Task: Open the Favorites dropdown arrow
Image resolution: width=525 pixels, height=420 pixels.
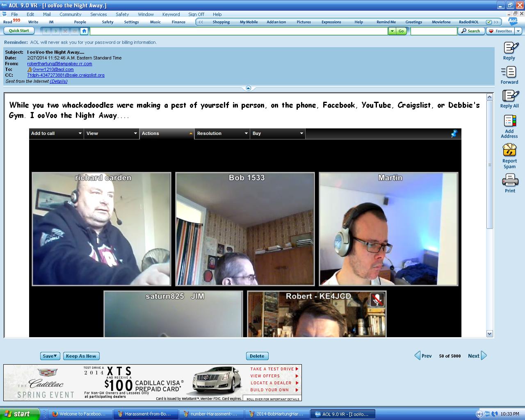Action: pos(518,31)
